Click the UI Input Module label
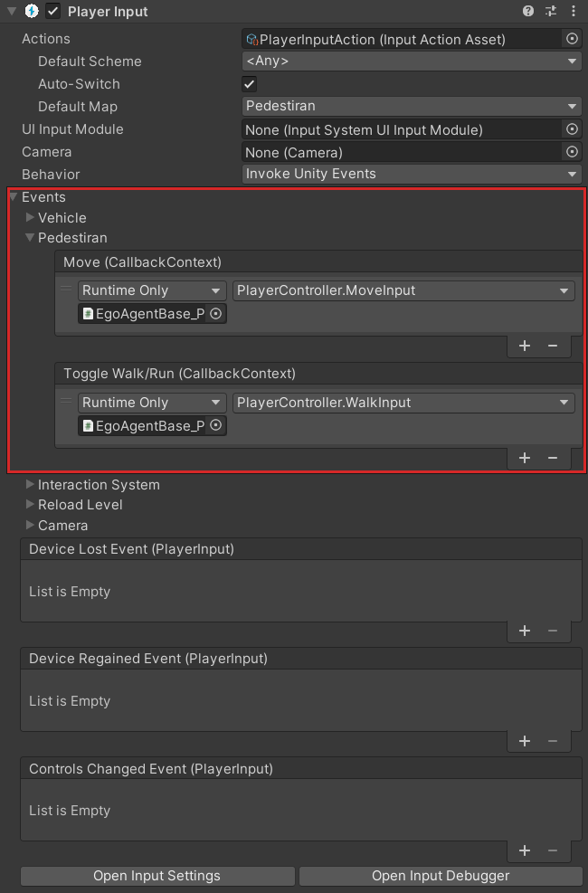The image size is (588, 893). point(73,129)
